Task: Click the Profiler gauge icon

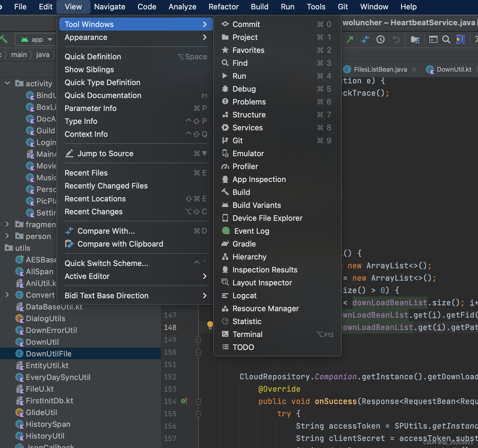Action: (225, 166)
